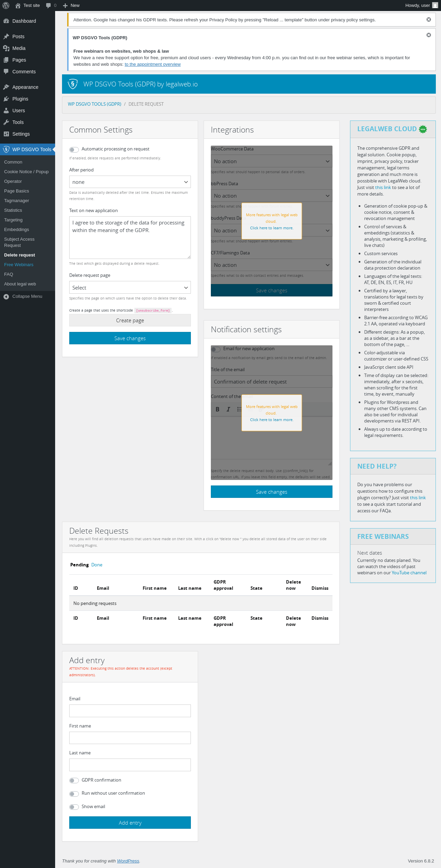Toggle Show email switch

pyautogui.click(x=74, y=807)
